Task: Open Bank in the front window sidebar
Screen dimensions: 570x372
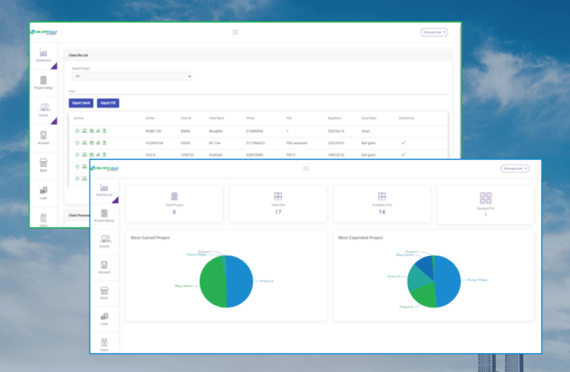Action: 104,293
